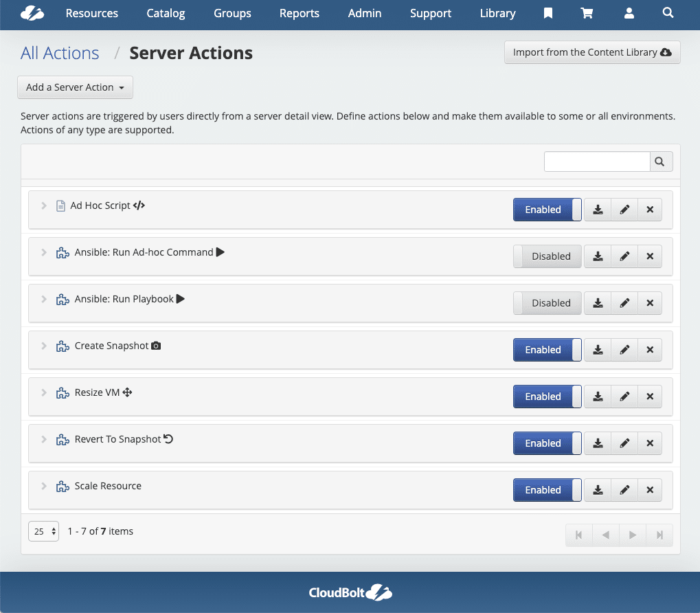Export the Scale Resource action
Image resolution: width=700 pixels, height=613 pixels.
point(598,490)
